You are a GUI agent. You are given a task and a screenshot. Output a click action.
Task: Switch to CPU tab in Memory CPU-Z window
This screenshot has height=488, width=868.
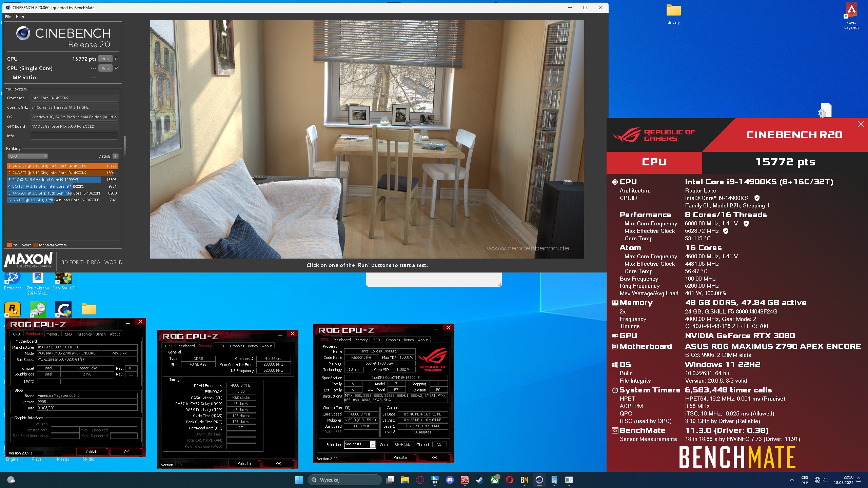[169, 346]
